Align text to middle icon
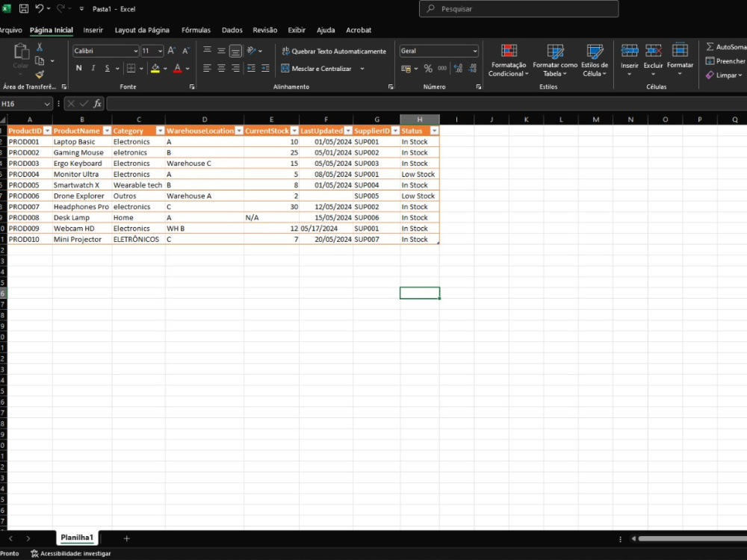Screen dimensions: 747x560 222,51
